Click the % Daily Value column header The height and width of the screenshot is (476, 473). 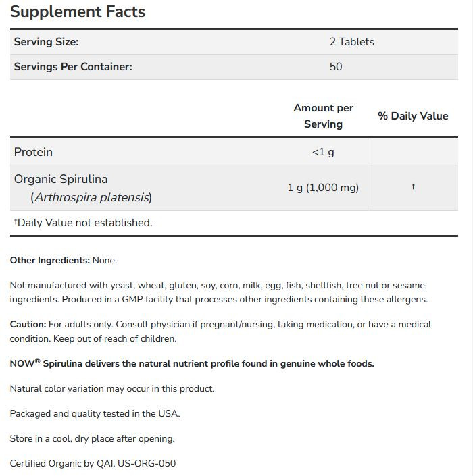click(x=413, y=116)
